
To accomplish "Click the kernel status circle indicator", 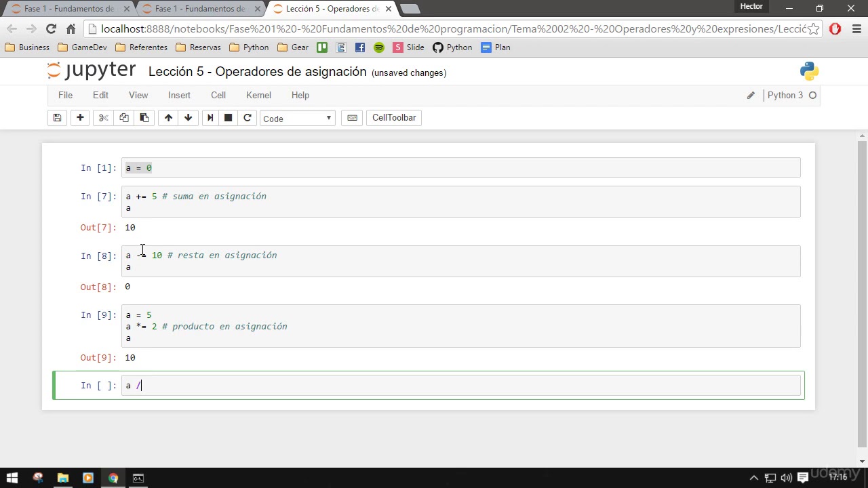I will click(812, 96).
